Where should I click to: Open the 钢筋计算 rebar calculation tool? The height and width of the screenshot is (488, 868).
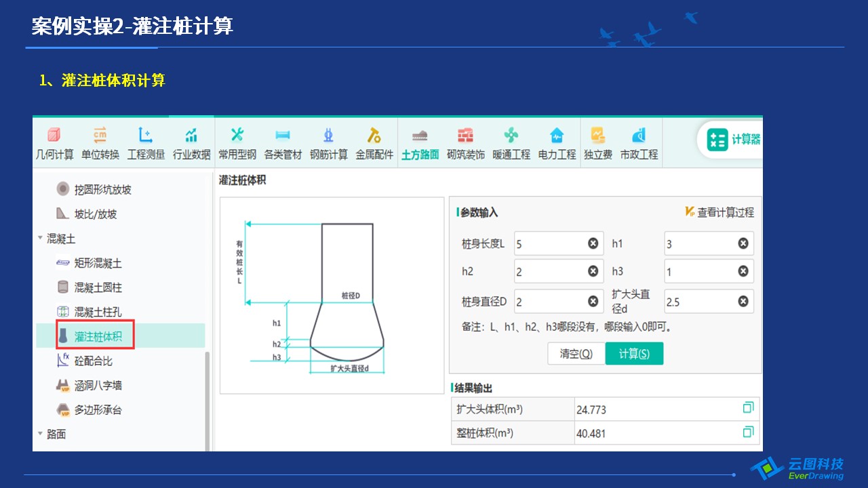tap(329, 143)
